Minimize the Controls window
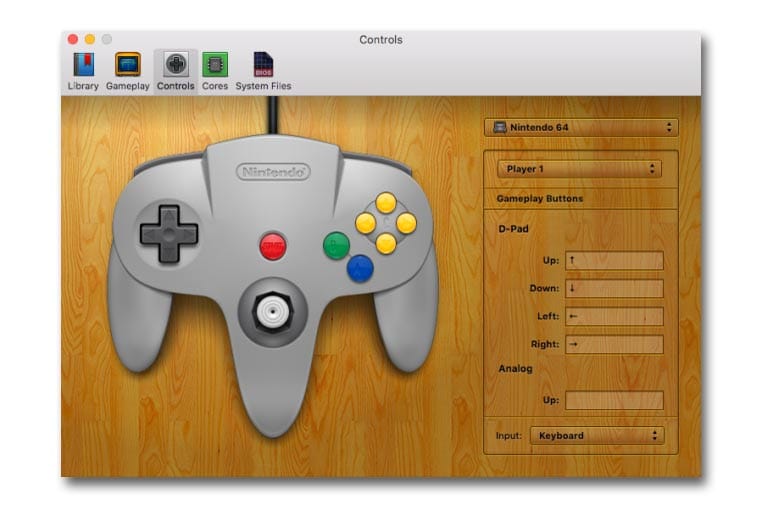The height and width of the screenshot is (516, 774). click(x=90, y=39)
